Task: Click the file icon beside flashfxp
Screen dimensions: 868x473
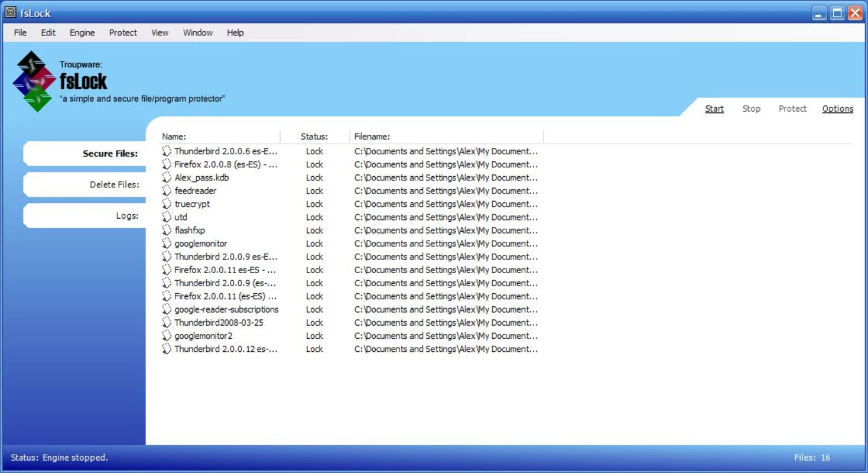Action: coord(167,231)
